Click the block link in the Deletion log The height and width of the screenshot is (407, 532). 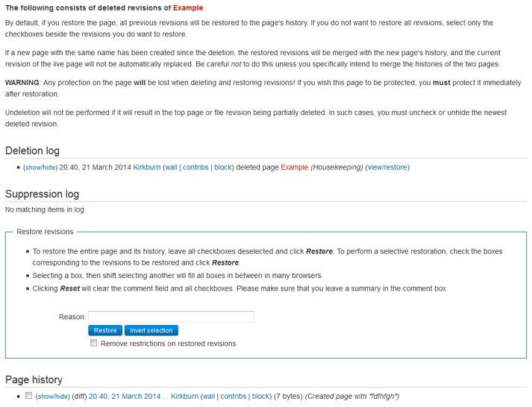[222, 168]
